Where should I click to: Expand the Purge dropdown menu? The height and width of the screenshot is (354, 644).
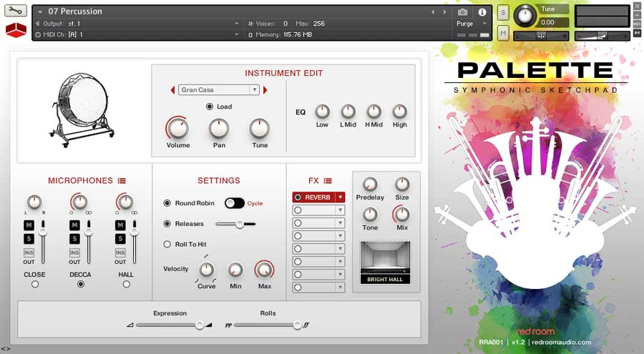click(484, 24)
